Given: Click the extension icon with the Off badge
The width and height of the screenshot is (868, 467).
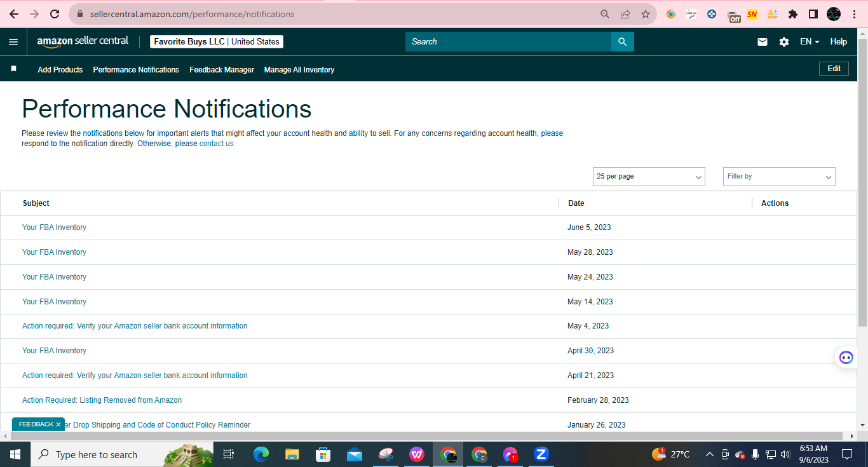Looking at the screenshot, I should pos(733,15).
